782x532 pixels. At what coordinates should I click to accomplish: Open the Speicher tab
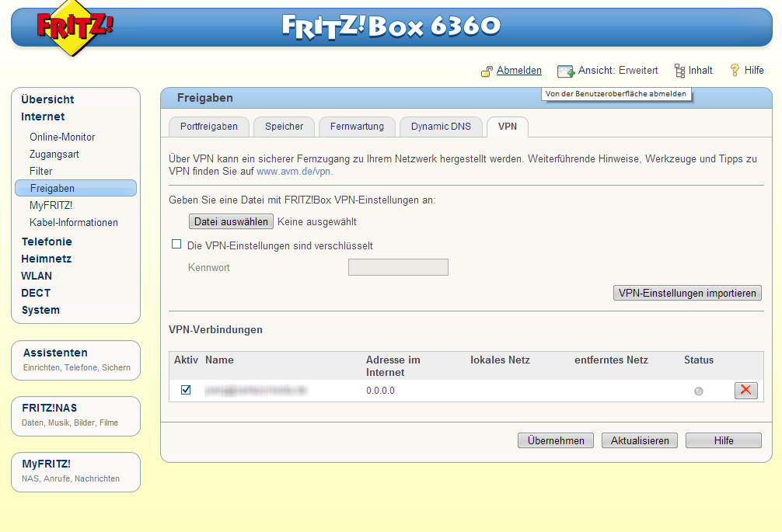coord(284,127)
